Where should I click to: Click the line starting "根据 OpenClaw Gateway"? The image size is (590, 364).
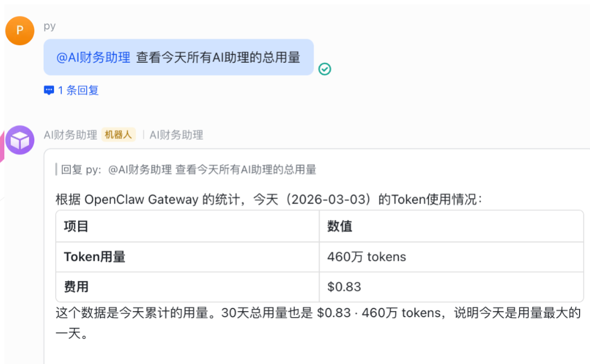click(x=269, y=199)
